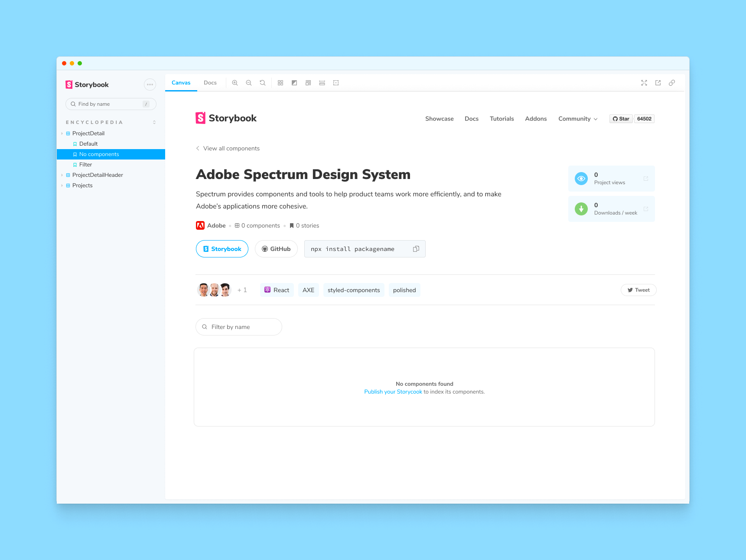Follow the Publish your Storycook link

point(393,392)
